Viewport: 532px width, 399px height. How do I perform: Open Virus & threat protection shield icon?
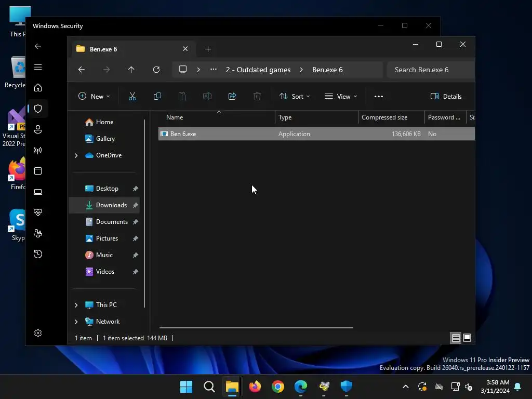(38, 109)
